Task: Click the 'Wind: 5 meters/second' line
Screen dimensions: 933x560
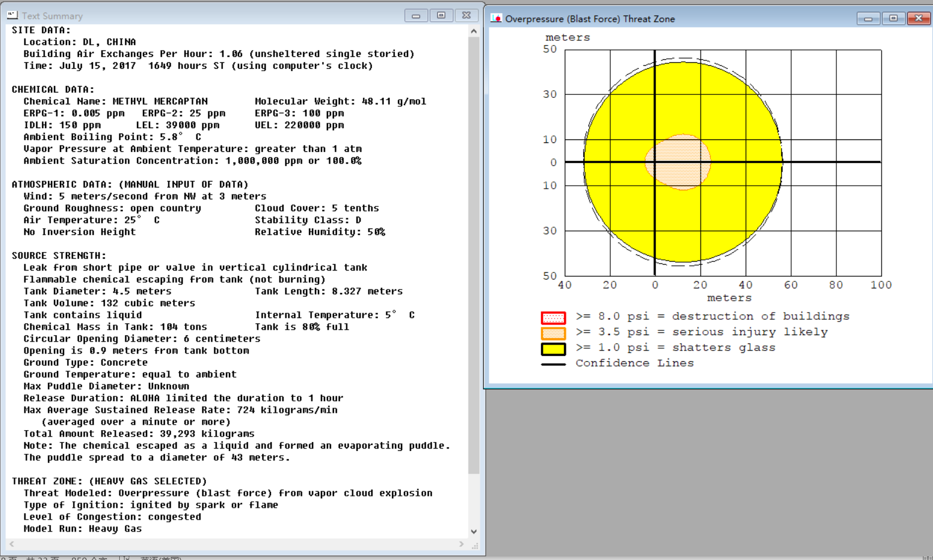Action: [145, 196]
